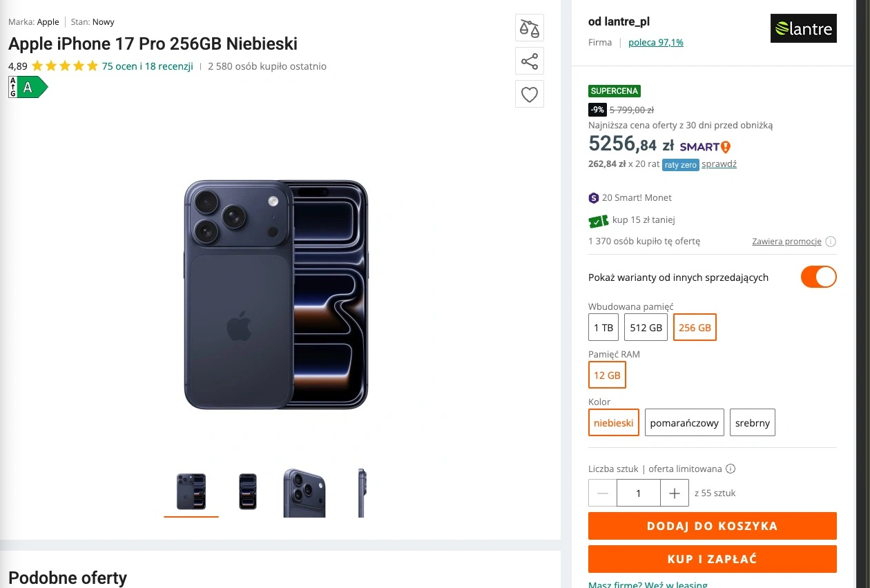The height and width of the screenshot is (588, 870).
Task: Click info icon next to Zawiera promocje
Action: click(831, 242)
